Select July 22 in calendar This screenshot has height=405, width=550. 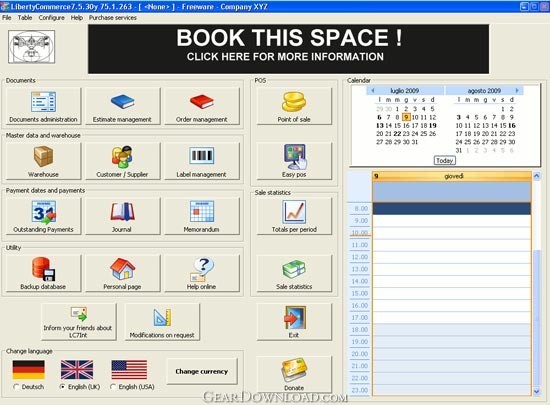pos(397,134)
